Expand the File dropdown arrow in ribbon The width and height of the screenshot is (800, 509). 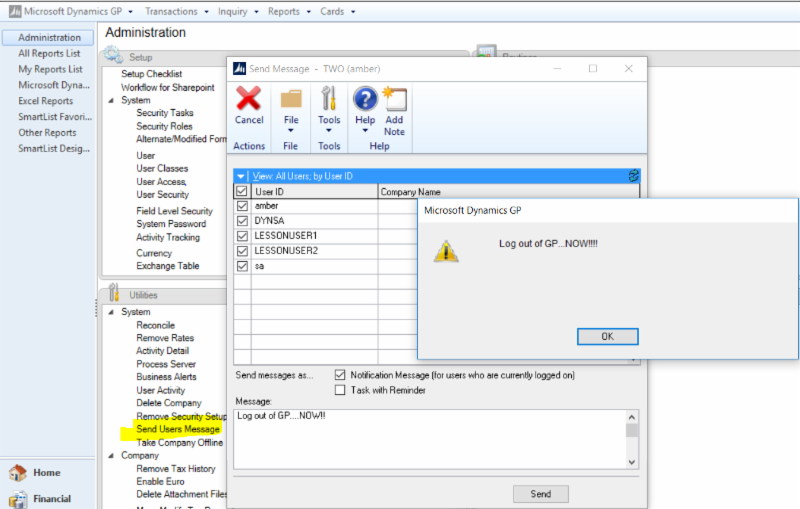(291, 131)
